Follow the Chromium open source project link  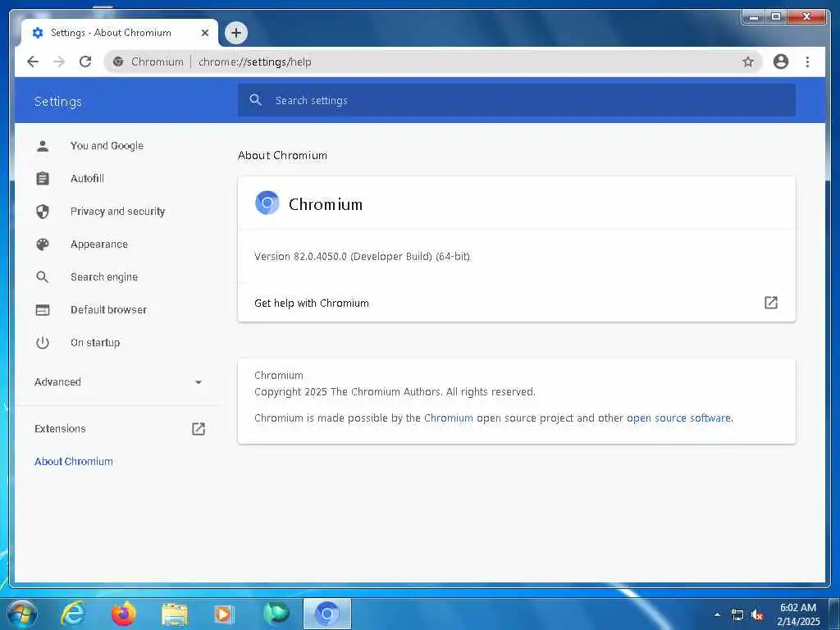(449, 418)
